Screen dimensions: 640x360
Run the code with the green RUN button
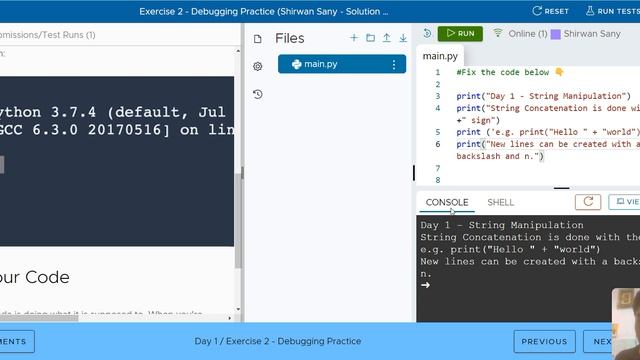coord(460,33)
